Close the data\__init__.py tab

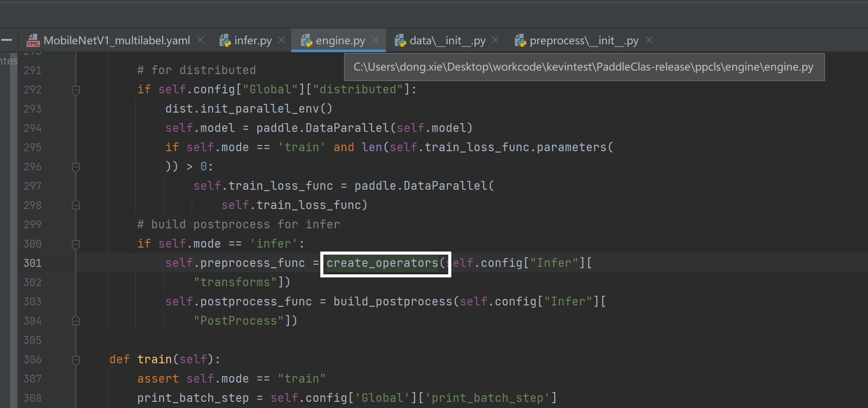click(x=496, y=40)
